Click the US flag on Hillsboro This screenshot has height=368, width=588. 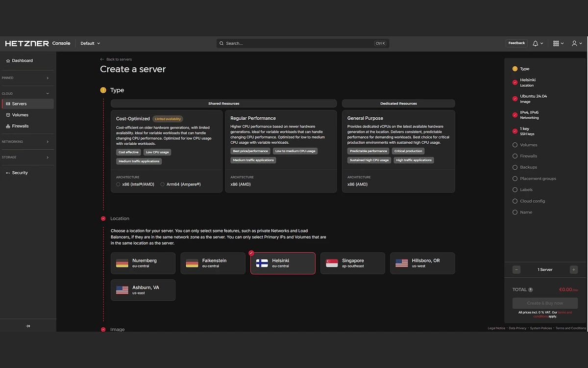[x=402, y=263]
